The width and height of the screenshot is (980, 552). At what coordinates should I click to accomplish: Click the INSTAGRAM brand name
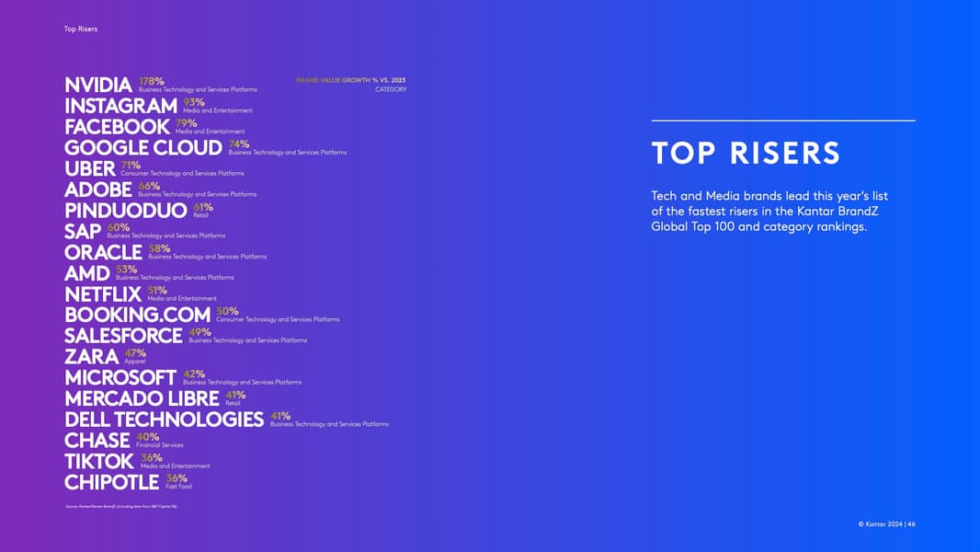coord(120,106)
